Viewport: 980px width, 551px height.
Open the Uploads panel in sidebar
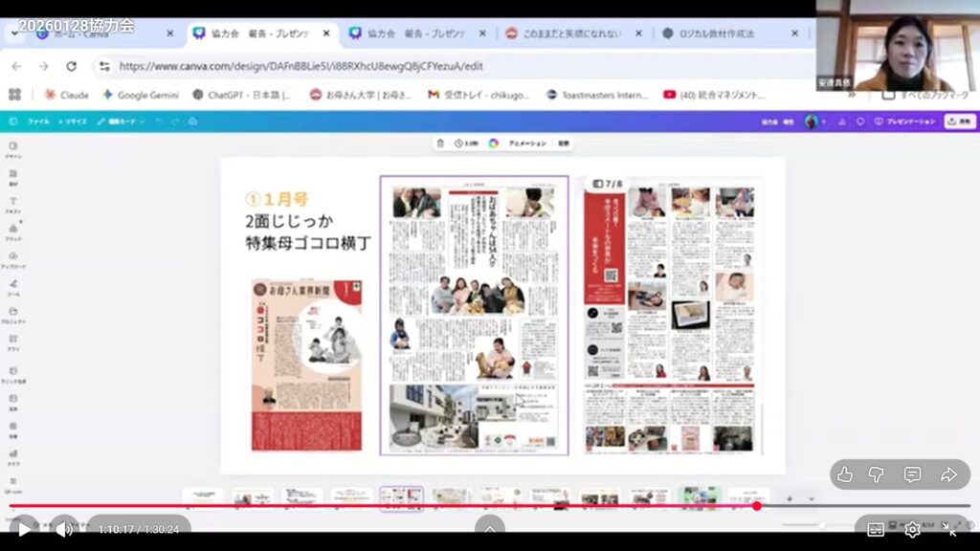point(13,259)
